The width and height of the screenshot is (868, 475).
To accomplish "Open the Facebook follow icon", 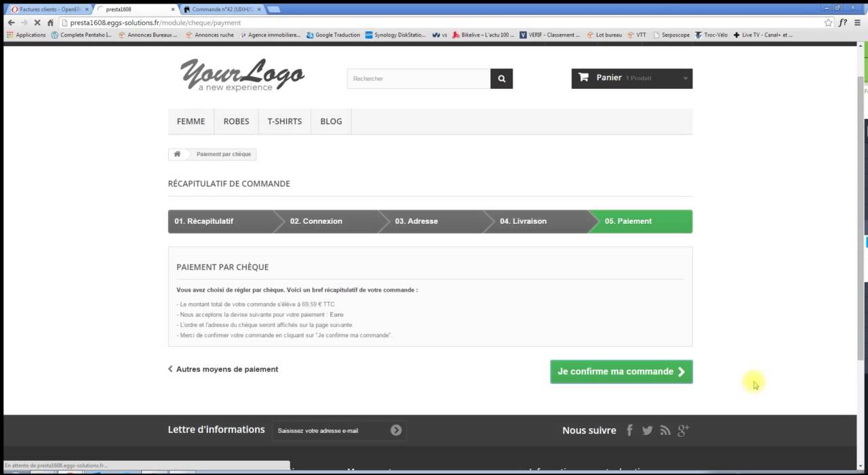I will pyautogui.click(x=629, y=430).
